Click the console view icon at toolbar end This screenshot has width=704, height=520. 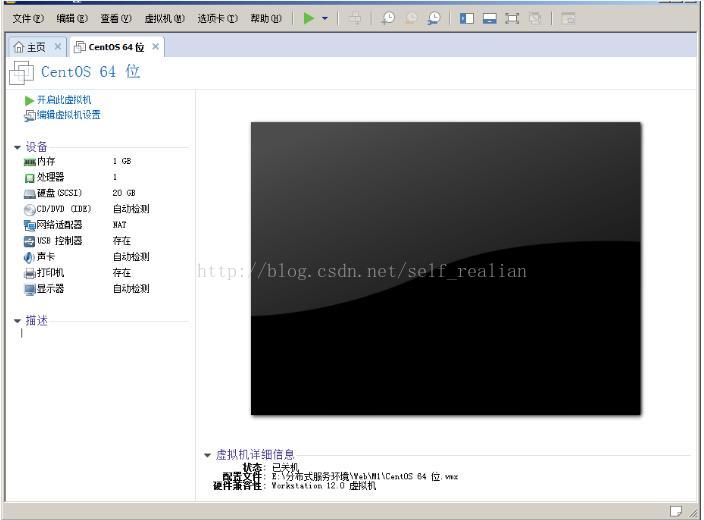[x=568, y=18]
